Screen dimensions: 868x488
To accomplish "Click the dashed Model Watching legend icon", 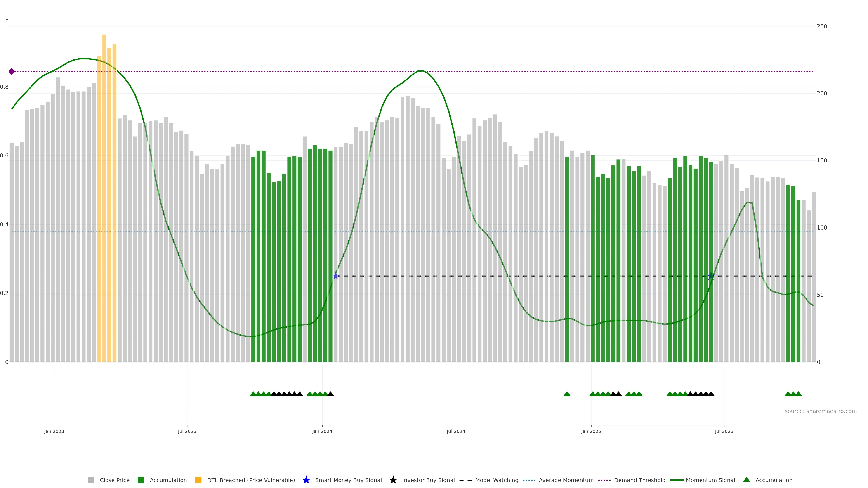I will [465, 480].
